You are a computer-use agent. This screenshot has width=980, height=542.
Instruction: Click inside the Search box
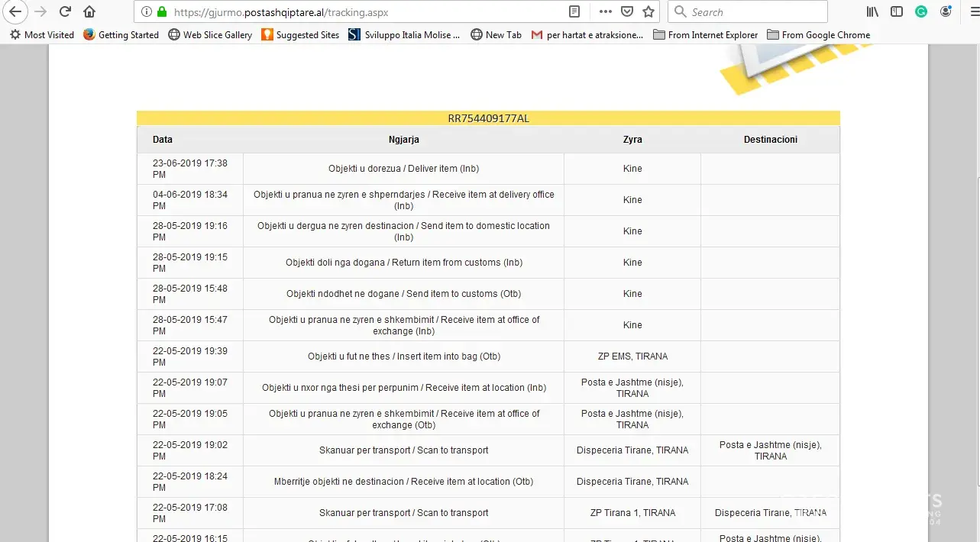tap(752, 11)
